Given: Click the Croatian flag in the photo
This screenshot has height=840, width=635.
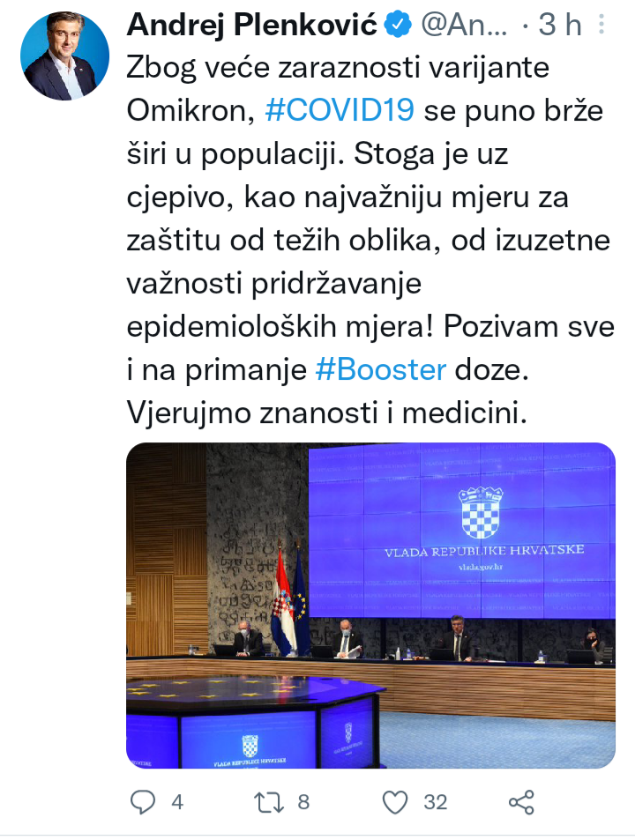Looking at the screenshot, I should tap(283, 599).
